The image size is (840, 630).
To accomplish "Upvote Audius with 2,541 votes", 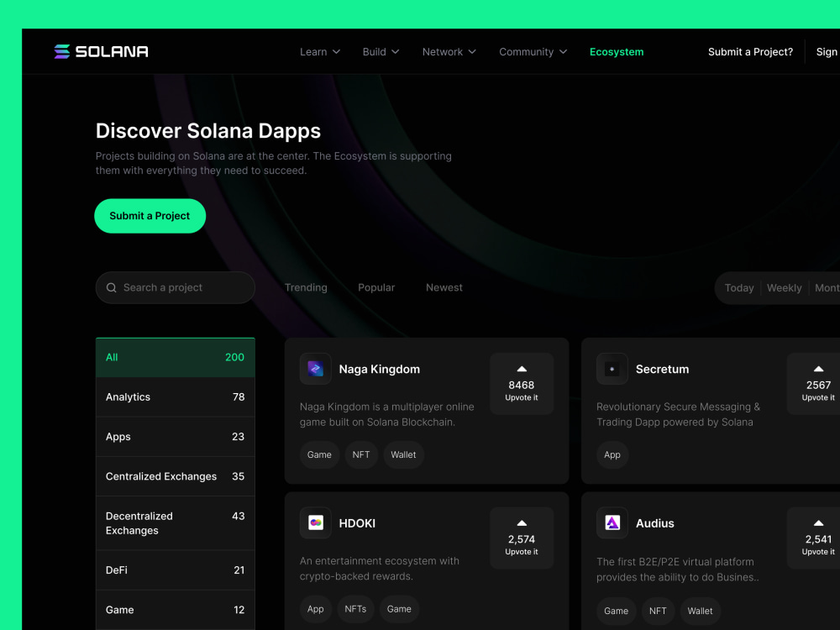I will point(813,538).
